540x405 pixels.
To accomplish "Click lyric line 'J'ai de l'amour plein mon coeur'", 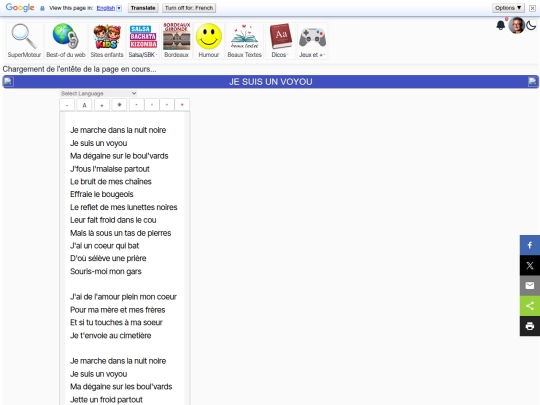I will coord(123,297).
